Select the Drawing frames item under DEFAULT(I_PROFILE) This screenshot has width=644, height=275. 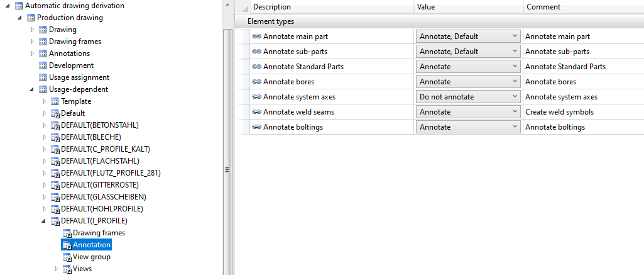[x=99, y=233]
